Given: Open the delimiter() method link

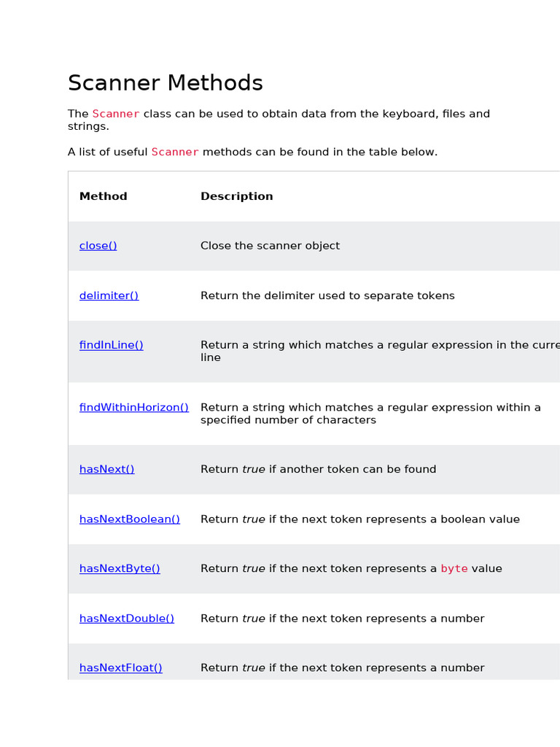Looking at the screenshot, I should [109, 296].
